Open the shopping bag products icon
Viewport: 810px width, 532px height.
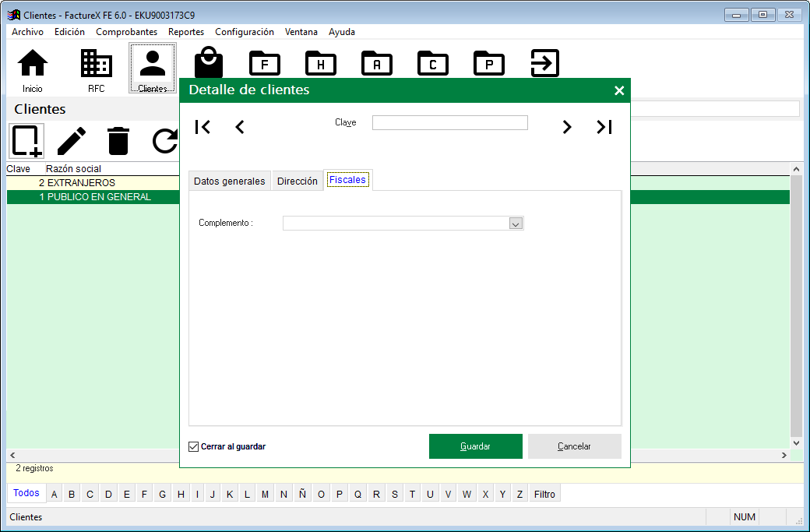pyautogui.click(x=209, y=62)
